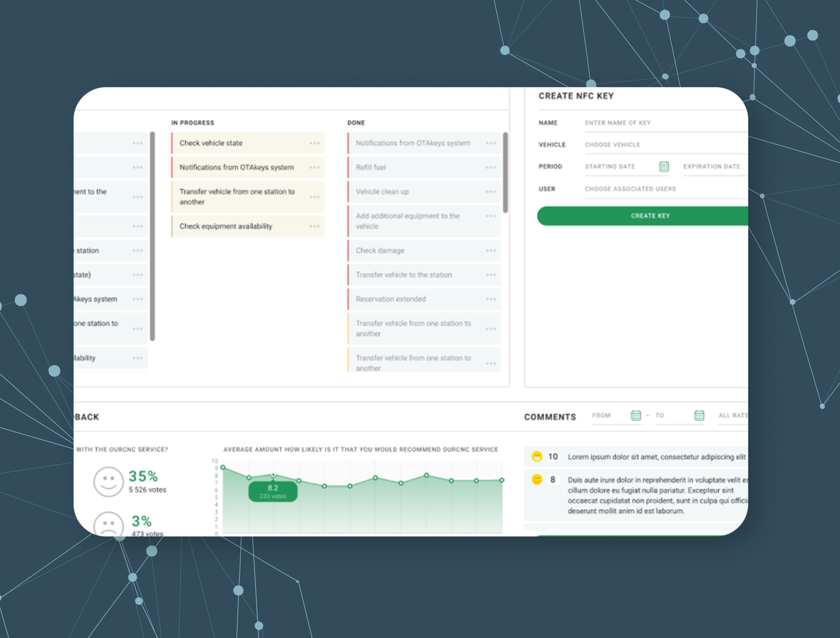Click the comments TO date field

[x=680, y=416]
